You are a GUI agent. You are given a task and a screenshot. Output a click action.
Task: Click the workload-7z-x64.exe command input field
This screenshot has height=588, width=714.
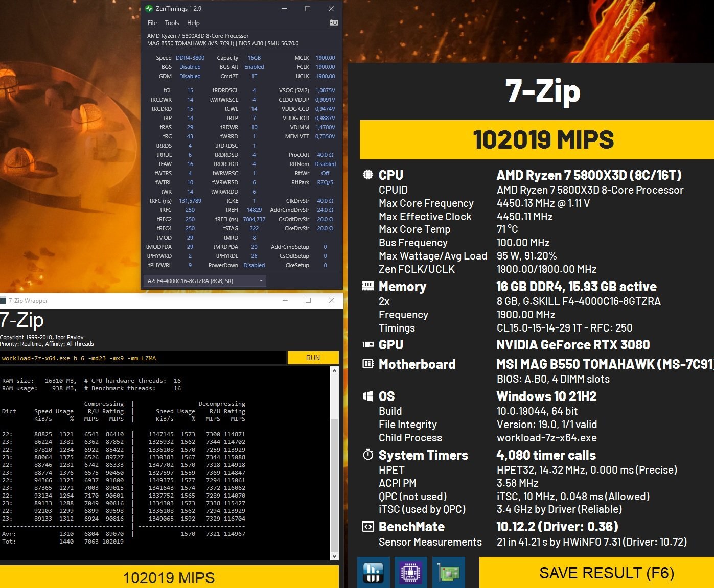(x=143, y=358)
